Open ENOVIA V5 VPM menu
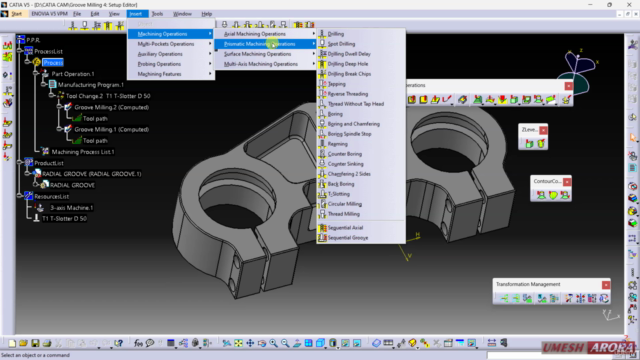The height and width of the screenshot is (360, 640). tap(49, 14)
